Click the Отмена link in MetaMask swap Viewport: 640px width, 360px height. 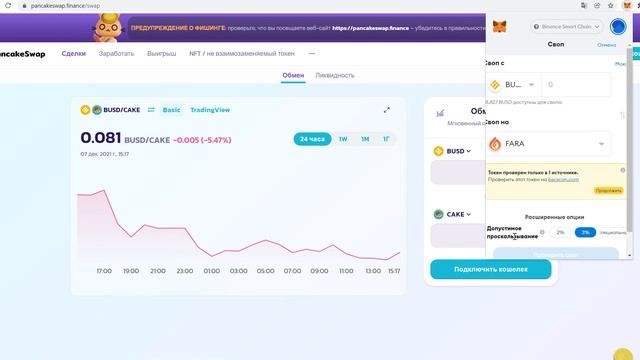607,45
